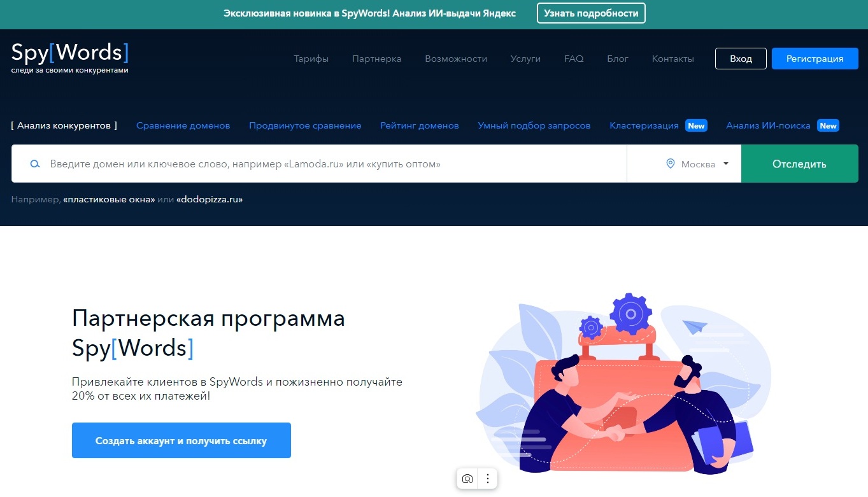Click the New badge next to Анализ ИИ-поиска

coord(828,126)
